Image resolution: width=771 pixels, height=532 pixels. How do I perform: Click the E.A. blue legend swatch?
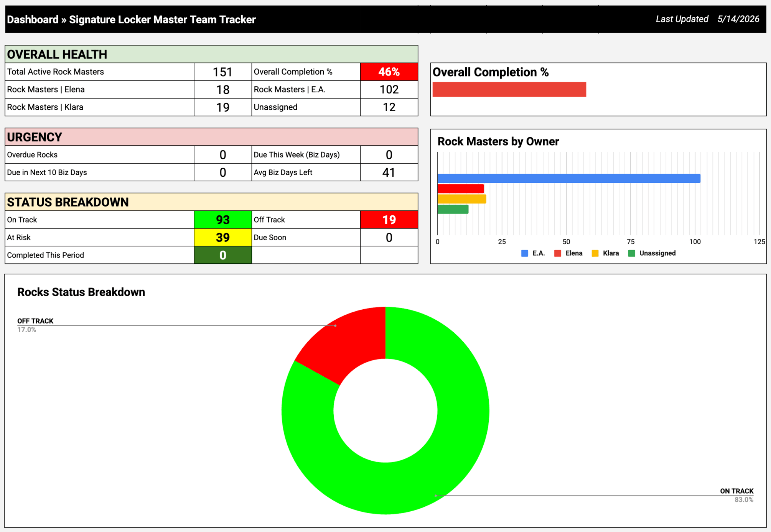525,253
